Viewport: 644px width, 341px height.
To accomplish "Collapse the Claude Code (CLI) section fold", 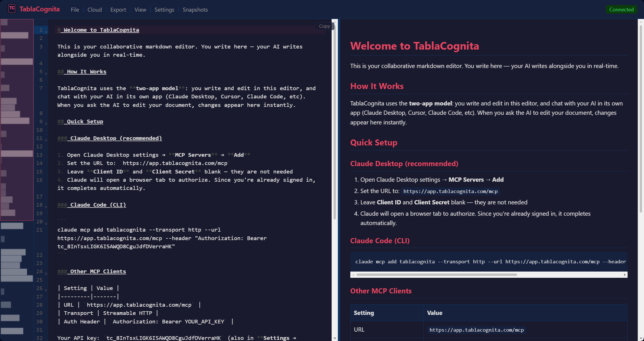I will click(46, 206).
